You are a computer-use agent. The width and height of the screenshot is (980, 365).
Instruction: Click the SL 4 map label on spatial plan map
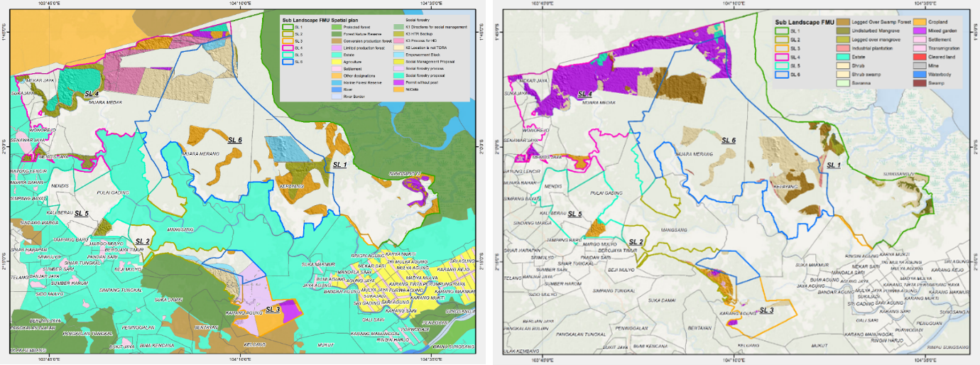click(x=92, y=93)
